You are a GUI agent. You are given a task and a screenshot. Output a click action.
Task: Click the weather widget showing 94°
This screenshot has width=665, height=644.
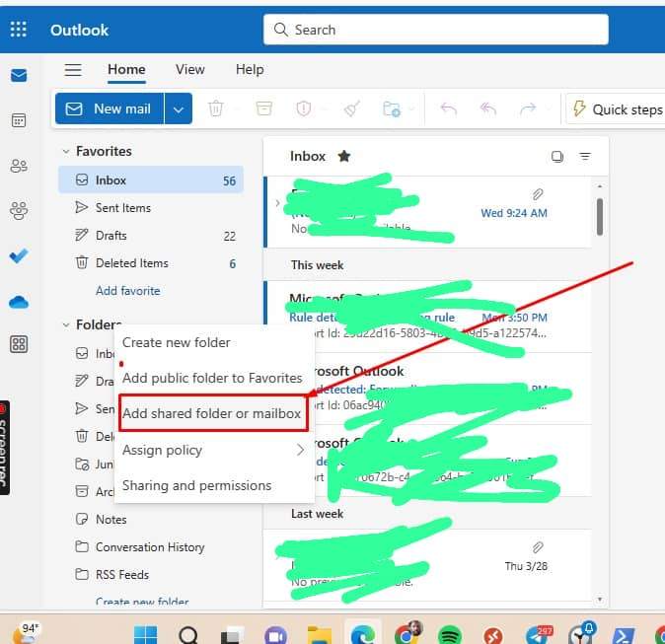(26, 633)
